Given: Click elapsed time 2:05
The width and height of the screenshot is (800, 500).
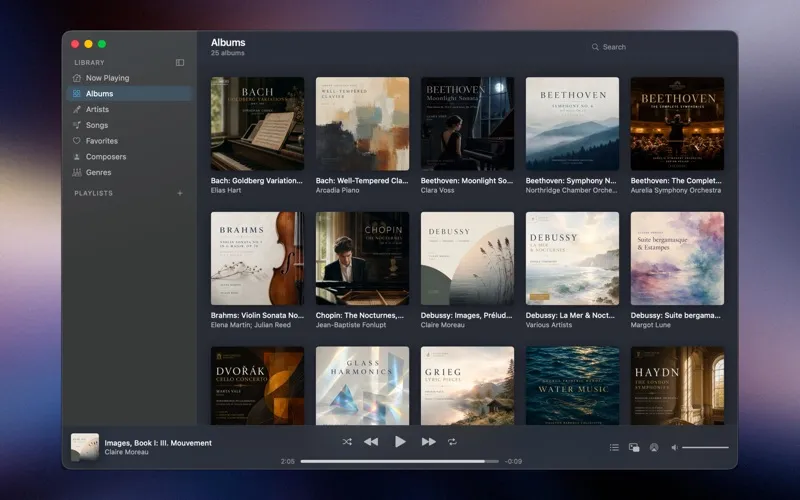Looking at the screenshot, I should point(288,461).
